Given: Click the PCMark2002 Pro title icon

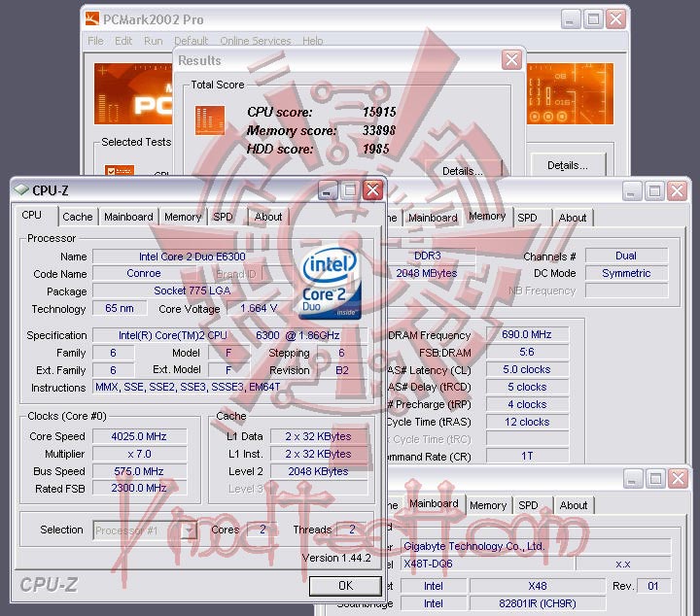Looking at the screenshot, I should click(92, 18).
